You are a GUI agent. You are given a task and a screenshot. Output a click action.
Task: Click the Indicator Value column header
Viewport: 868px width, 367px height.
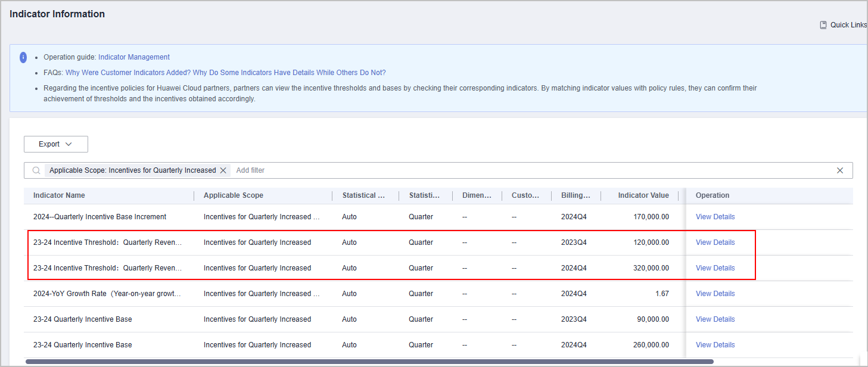tap(643, 195)
